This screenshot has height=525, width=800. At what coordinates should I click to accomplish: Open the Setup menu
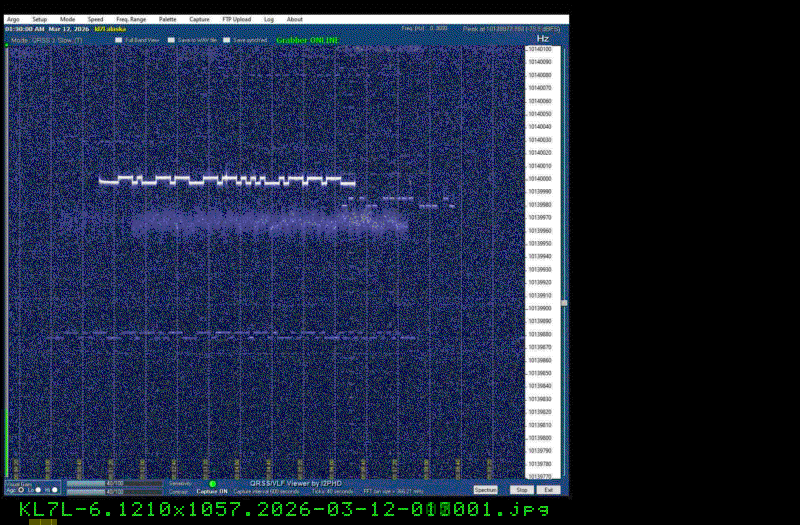coord(39,19)
